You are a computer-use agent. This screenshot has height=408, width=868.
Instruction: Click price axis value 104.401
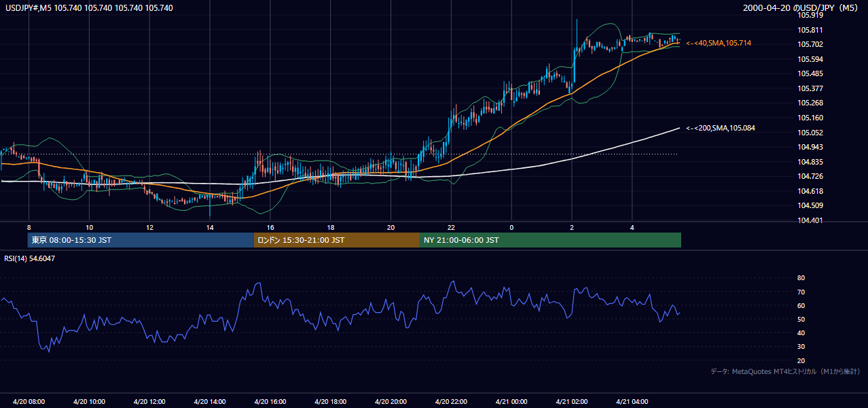(810, 220)
